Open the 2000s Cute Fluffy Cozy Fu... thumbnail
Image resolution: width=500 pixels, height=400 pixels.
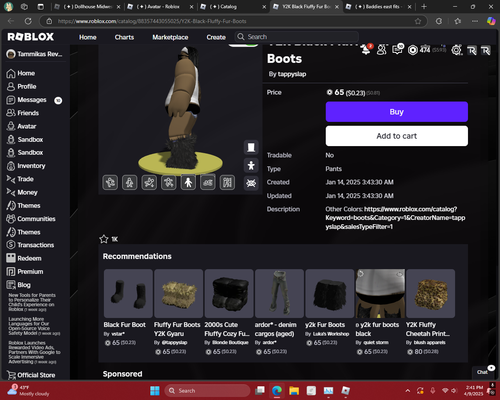pyautogui.click(x=229, y=293)
